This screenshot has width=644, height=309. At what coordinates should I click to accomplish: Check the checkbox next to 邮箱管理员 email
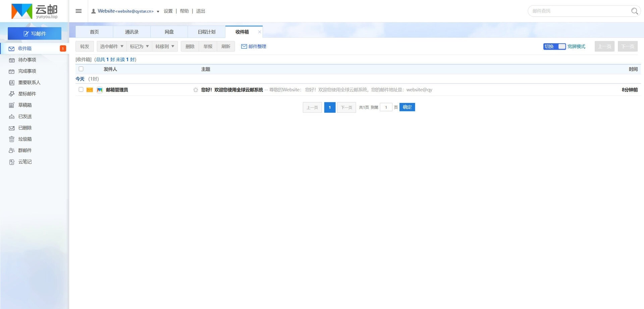81,90
